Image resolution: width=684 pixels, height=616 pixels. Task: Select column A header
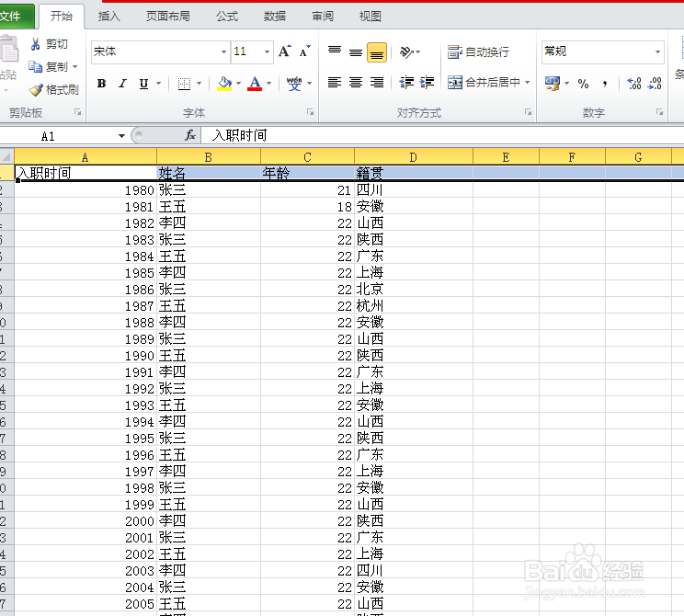click(x=85, y=157)
